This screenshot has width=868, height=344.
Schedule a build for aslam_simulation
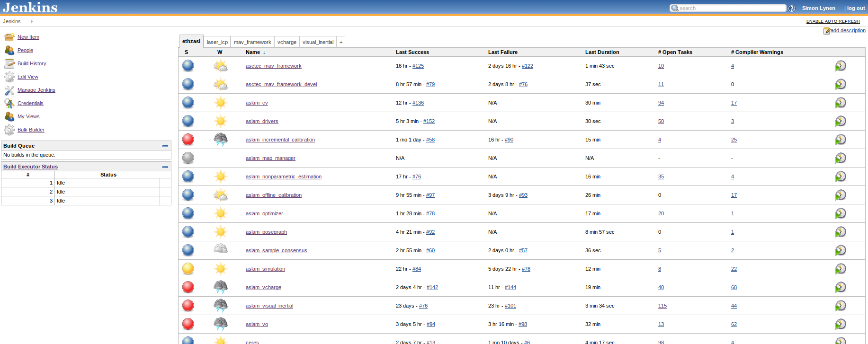(841, 269)
